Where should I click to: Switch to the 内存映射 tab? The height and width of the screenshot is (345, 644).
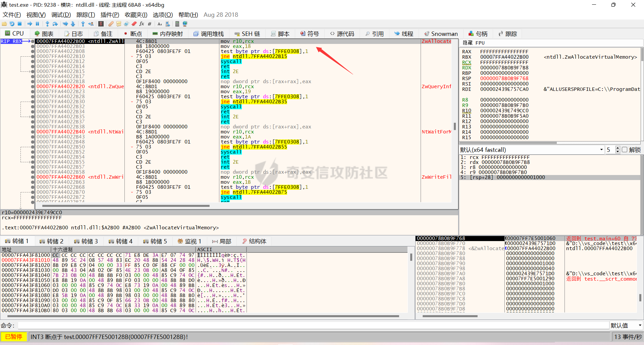[167, 34]
